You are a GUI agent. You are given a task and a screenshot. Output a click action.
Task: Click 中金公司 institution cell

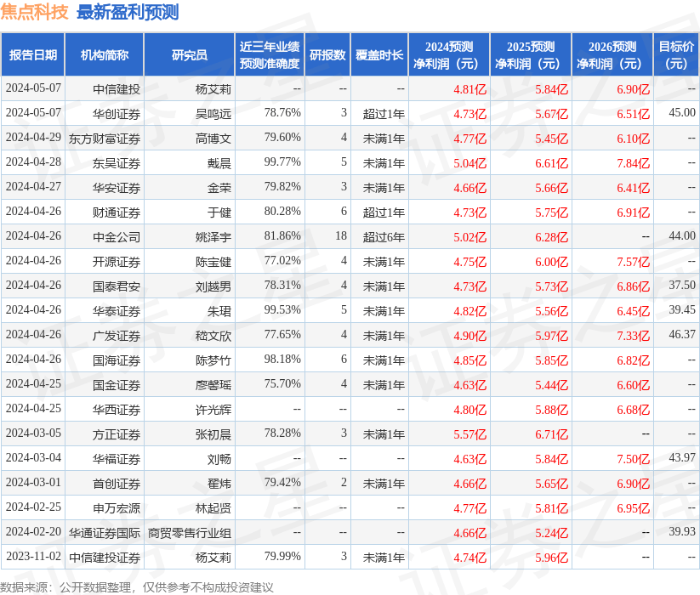point(117,237)
